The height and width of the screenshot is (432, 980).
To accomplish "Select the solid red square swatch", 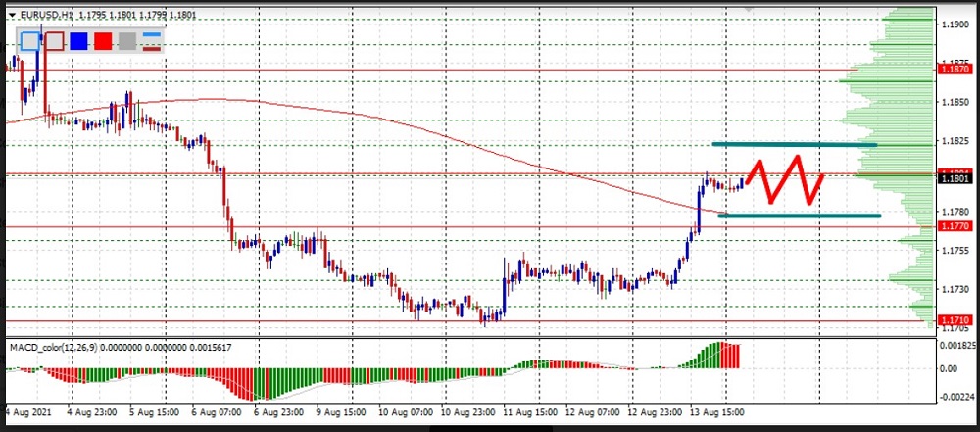I will (x=104, y=41).
